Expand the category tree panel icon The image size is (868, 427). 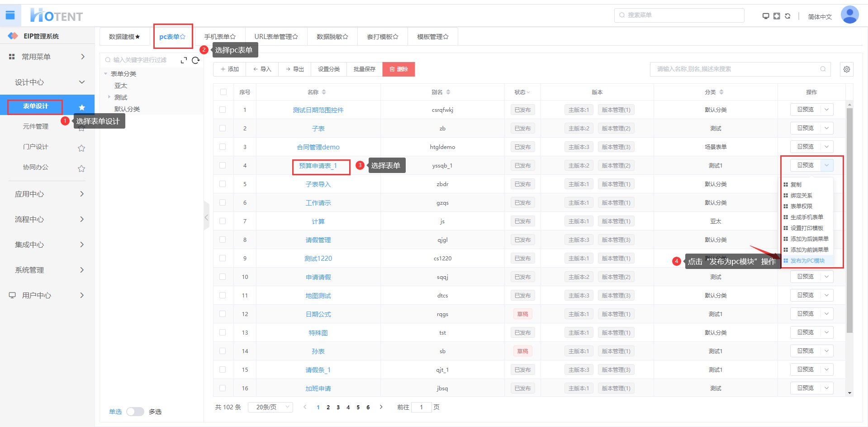coord(184,60)
